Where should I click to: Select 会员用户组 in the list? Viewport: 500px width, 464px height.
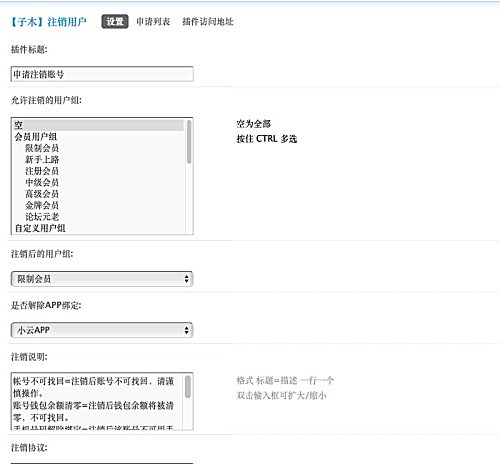(x=98, y=137)
